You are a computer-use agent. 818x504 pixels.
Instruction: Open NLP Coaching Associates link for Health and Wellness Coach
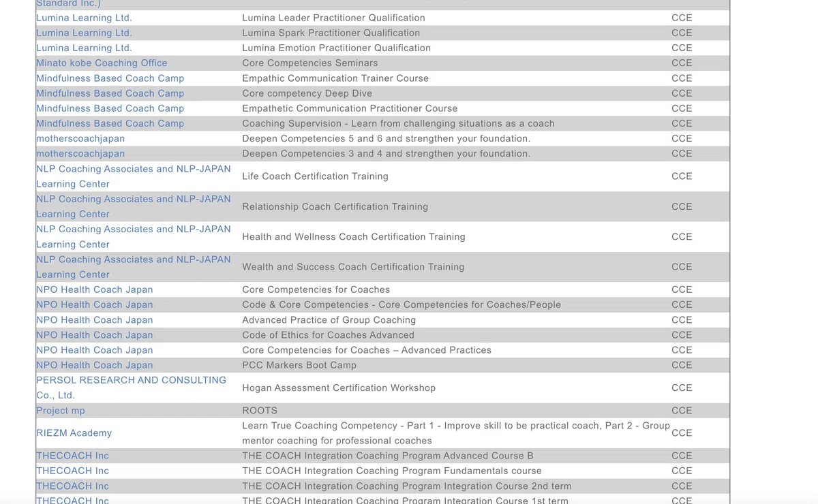tap(134, 236)
